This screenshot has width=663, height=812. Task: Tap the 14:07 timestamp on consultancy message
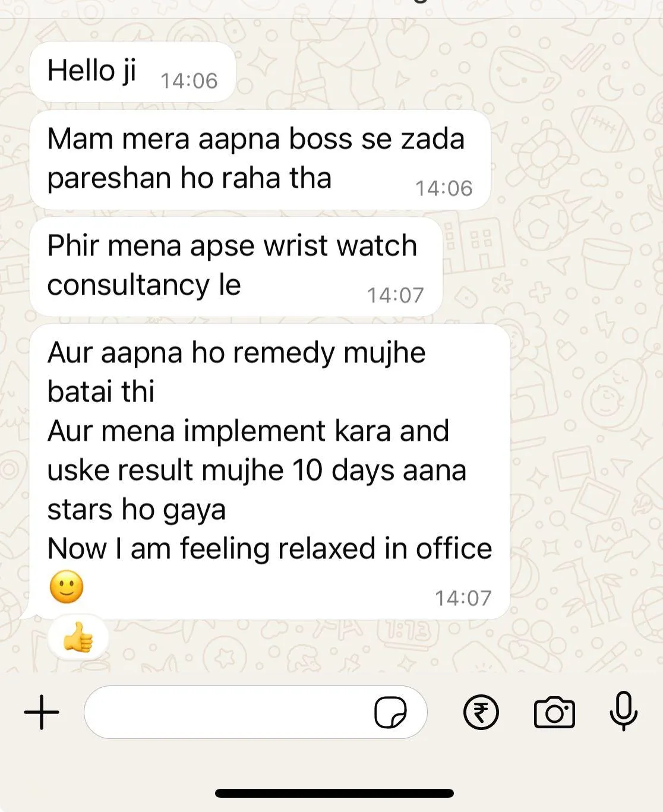point(395,295)
